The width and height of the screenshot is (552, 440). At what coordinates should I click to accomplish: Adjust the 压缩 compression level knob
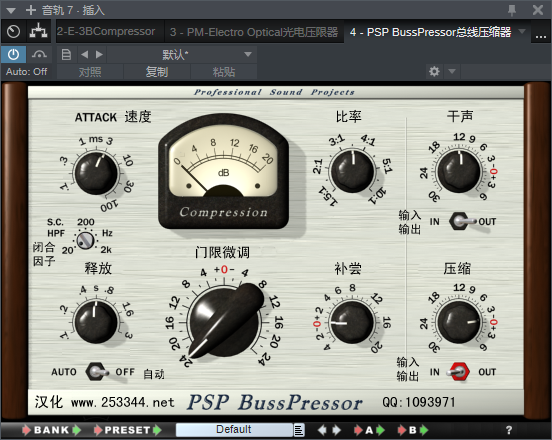tap(459, 322)
